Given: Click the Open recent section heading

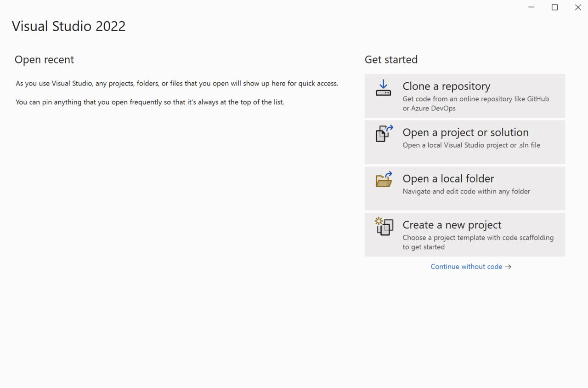Looking at the screenshot, I should (x=44, y=60).
